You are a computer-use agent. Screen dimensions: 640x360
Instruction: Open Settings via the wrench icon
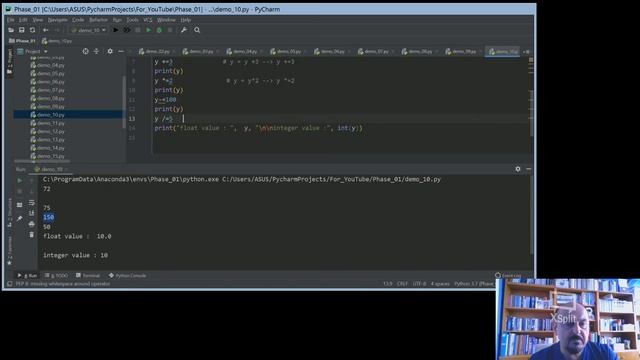tap(184, 30)
